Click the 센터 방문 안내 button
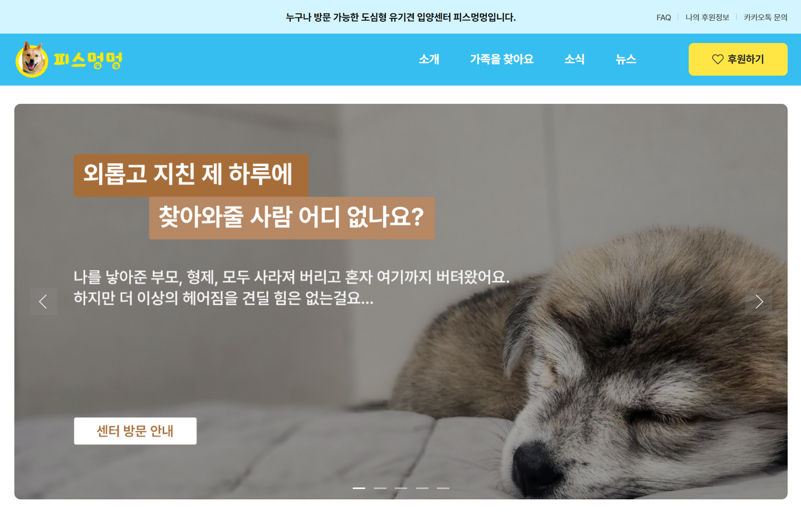 pos(135,431)
